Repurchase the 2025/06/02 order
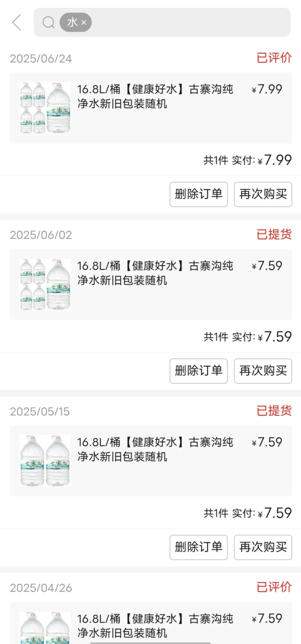301x644 pixels. (263, 371)
